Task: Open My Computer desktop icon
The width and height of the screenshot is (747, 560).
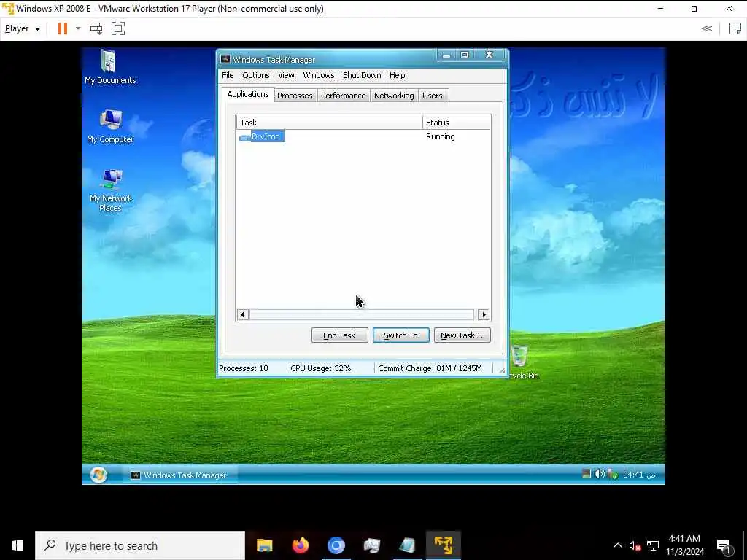Action: [110, 126]
